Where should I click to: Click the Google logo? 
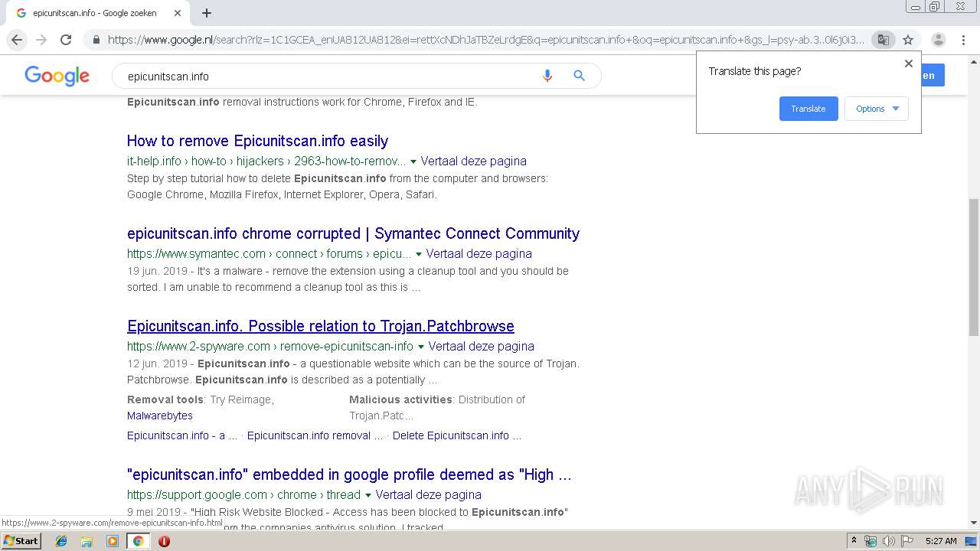[57, 76]
